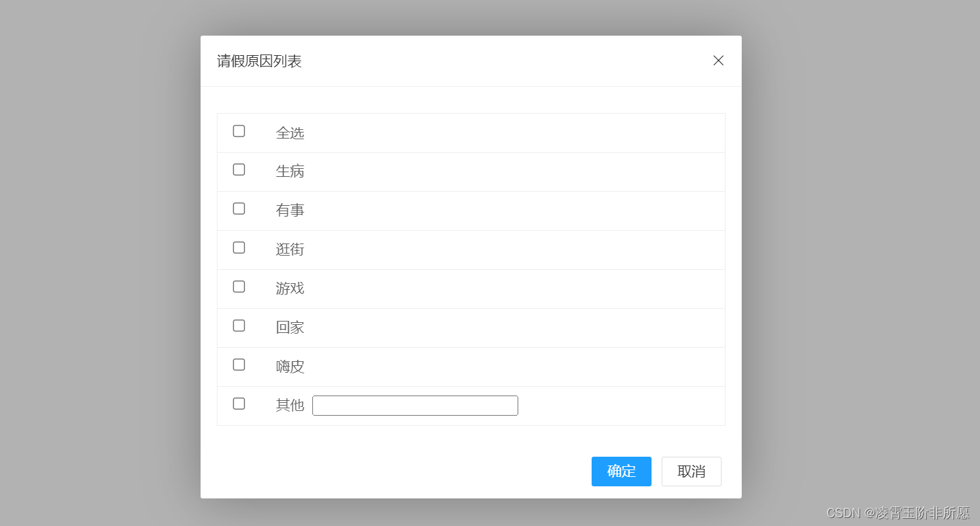
Task: Select the 全选 label text
Action: [x=290, y=133]
